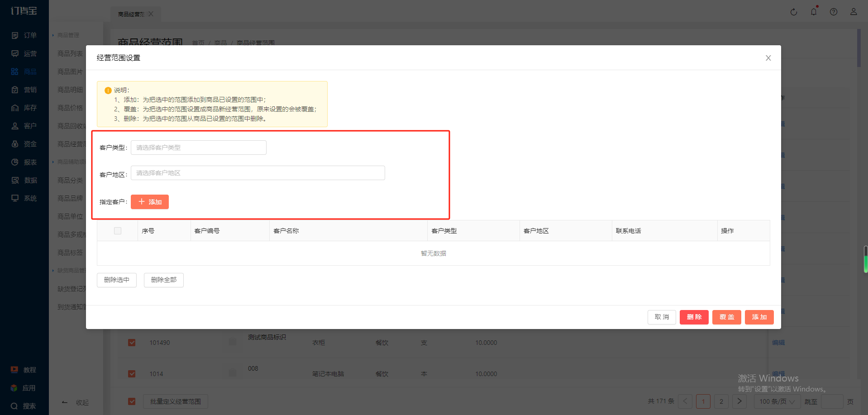
Task: Open the 订单 sidebar menu
Action: 24,35
